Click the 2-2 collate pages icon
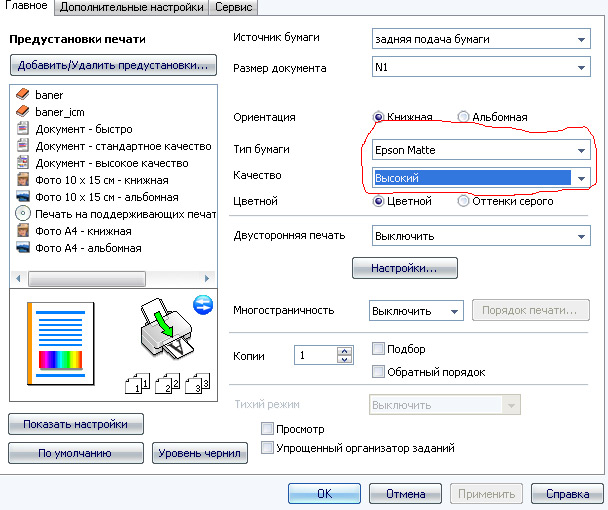 click(x=168, y=383)
